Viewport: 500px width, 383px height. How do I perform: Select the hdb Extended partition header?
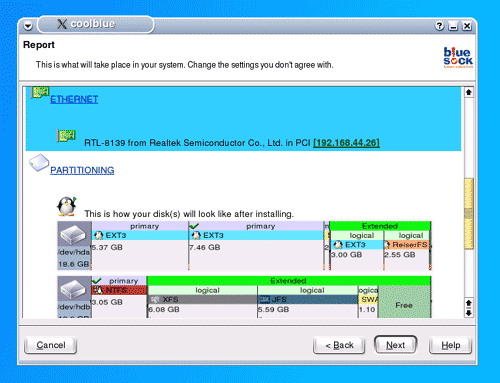coord(289,281)
